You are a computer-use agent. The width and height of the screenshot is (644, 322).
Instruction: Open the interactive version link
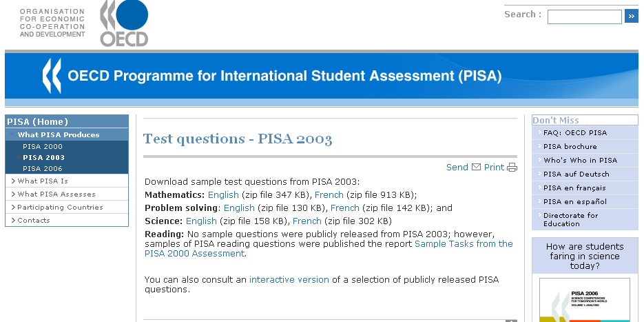pos(289,280)
